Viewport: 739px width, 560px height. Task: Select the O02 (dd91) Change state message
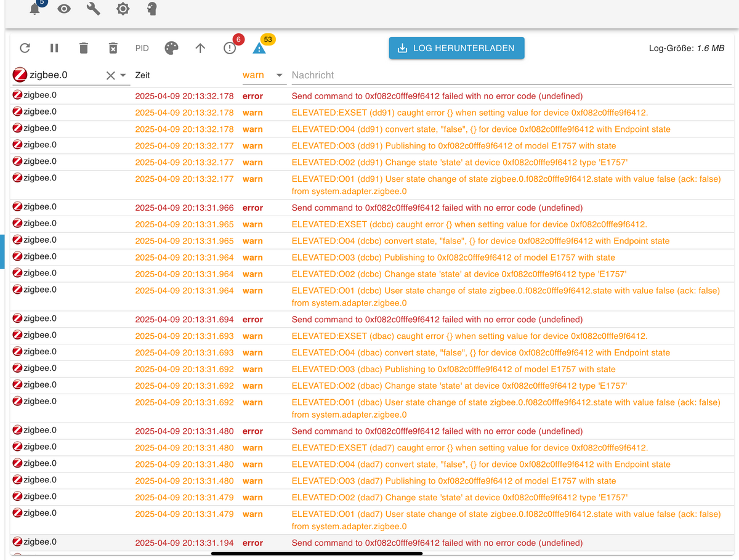[459, 163]
